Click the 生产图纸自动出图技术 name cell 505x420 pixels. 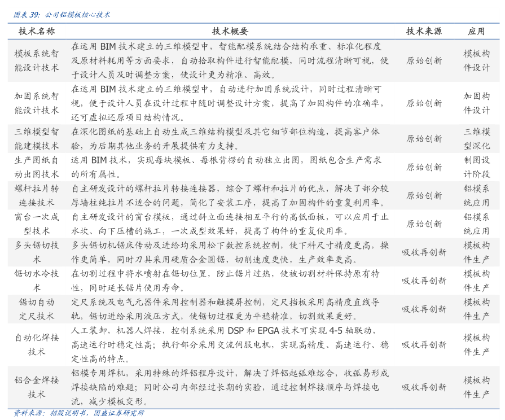(37, 167)
